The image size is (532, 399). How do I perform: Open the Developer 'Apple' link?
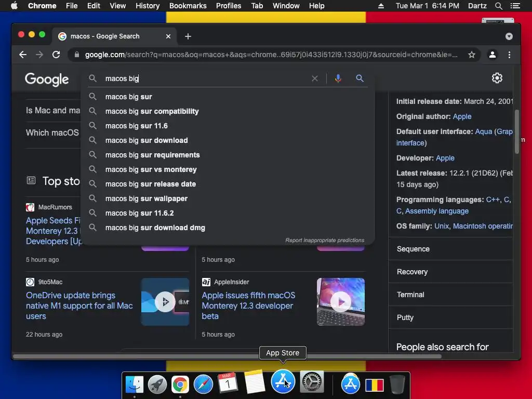(445, 158)
